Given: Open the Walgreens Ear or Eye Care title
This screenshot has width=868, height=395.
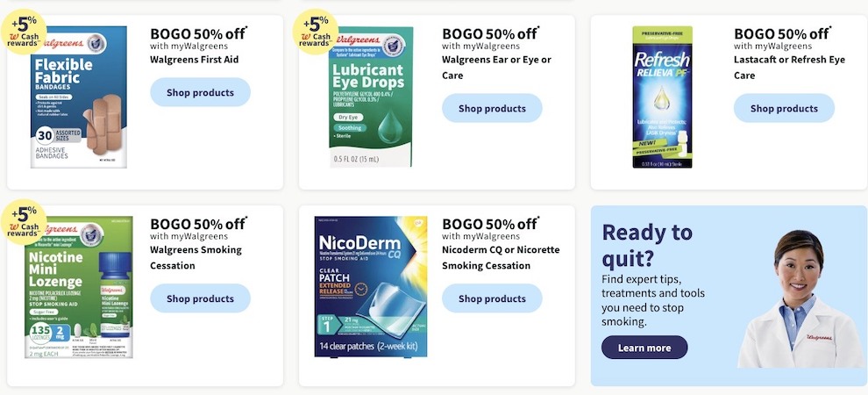Looking at the screenshot, I should point(496,67).
